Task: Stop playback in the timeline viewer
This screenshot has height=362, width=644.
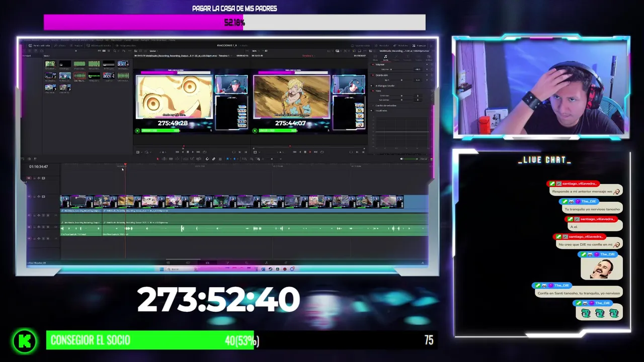Action: point(305,152)
